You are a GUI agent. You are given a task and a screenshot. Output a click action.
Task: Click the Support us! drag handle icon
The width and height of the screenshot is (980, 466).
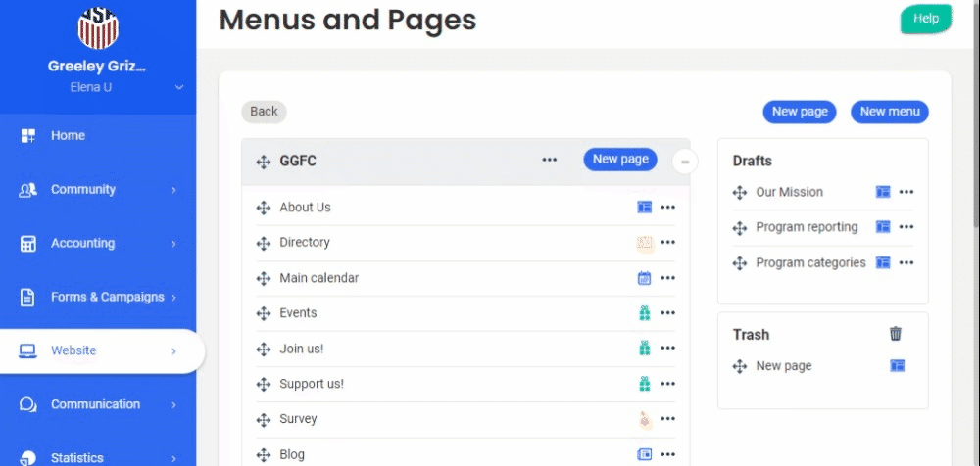263,384
